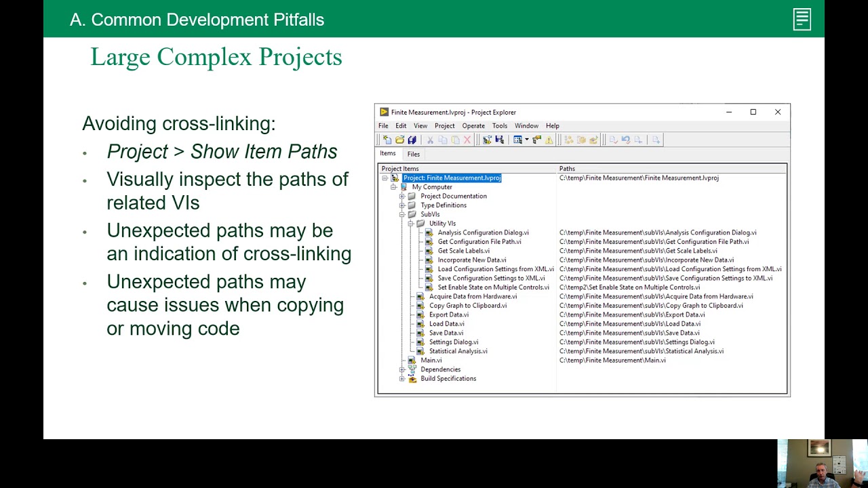Expand the Type Definitions folder
868x488 pixels.
click(x=402, y=205)
